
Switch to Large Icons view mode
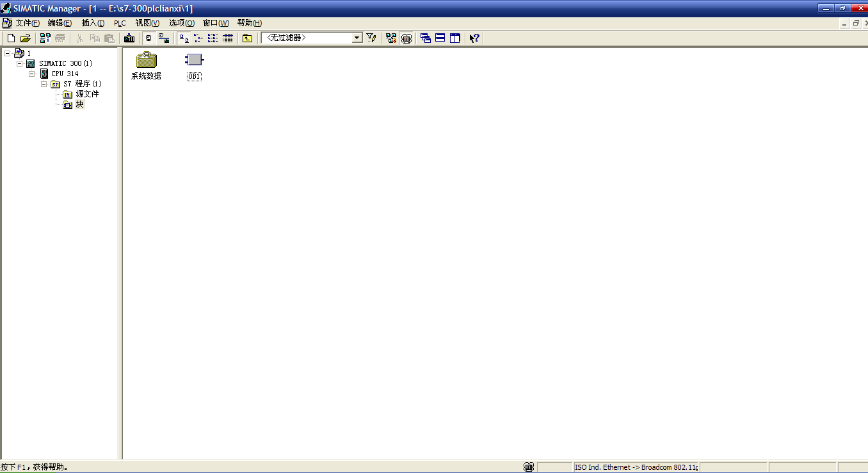pyautogui.click(x=184, y=38)
